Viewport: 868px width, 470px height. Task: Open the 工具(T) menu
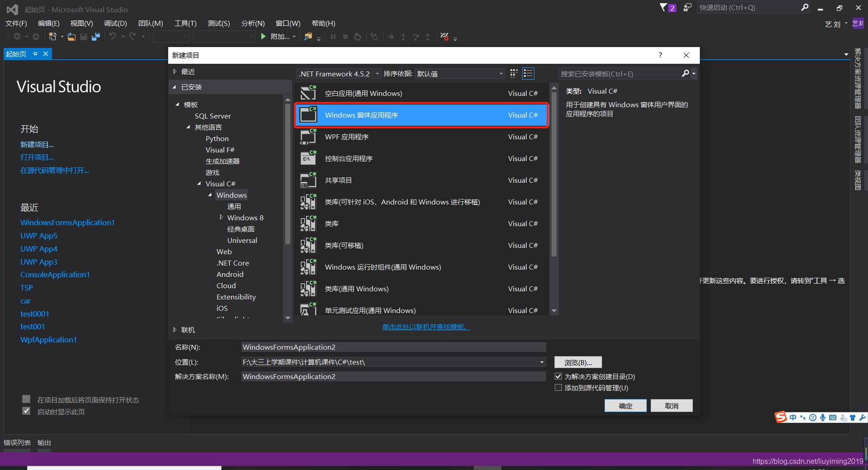pyautogui.click(x=185, y=23)
